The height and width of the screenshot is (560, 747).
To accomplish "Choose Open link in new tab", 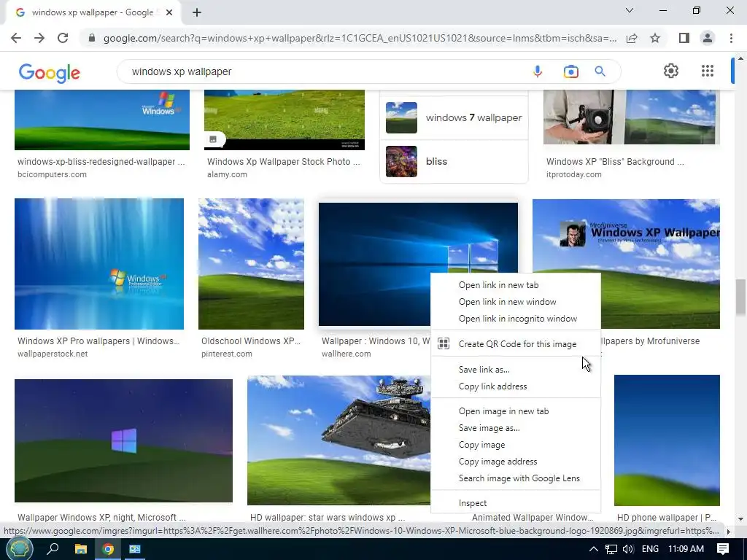I will 516,285.
